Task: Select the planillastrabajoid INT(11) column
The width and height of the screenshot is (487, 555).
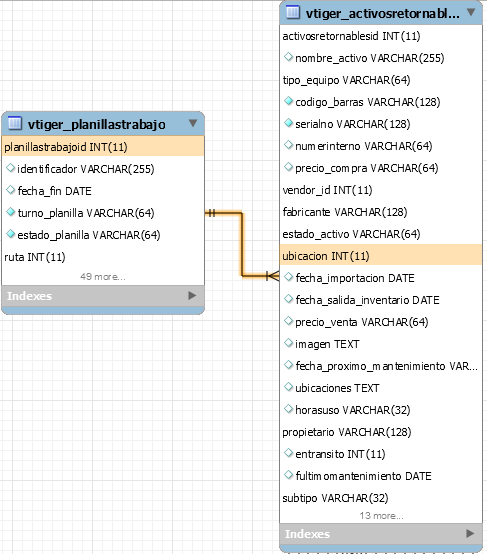Action: (x=103, y=147)
